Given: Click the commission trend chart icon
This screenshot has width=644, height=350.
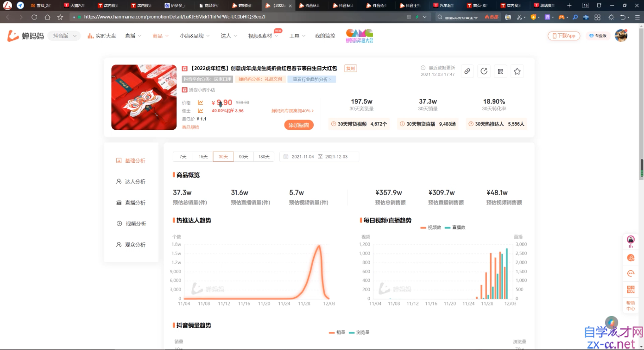Looking at the screenshot, I should pyautogui.click(x=201, y=110).
